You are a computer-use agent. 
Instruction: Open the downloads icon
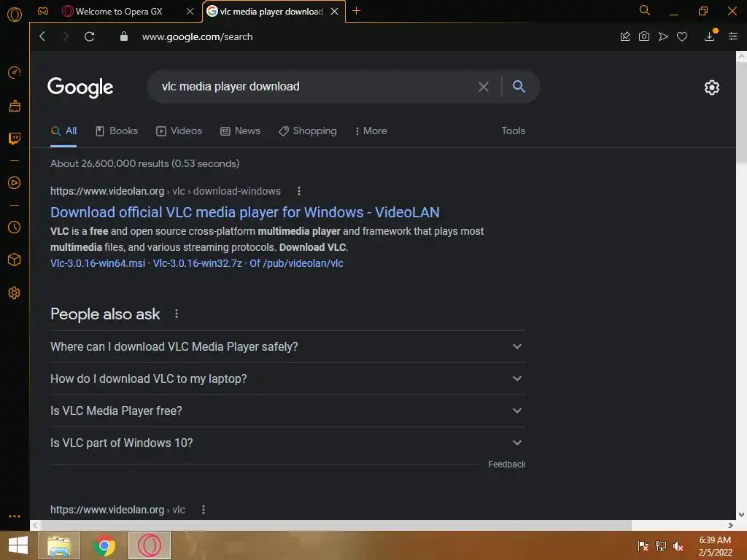coord(710,36)
